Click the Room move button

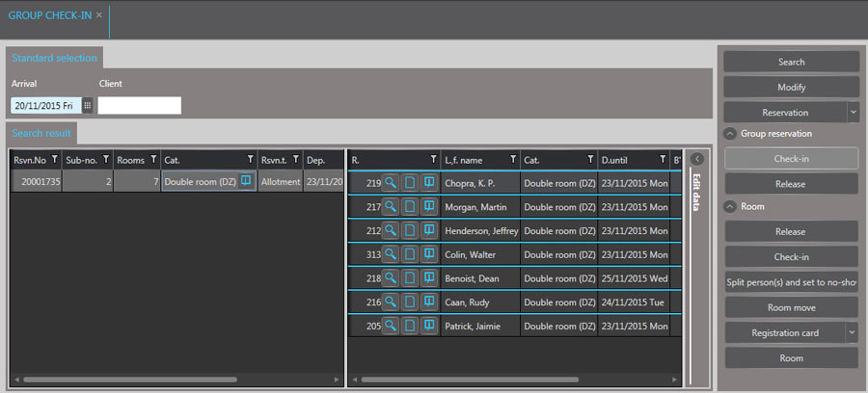click(792, 307)
